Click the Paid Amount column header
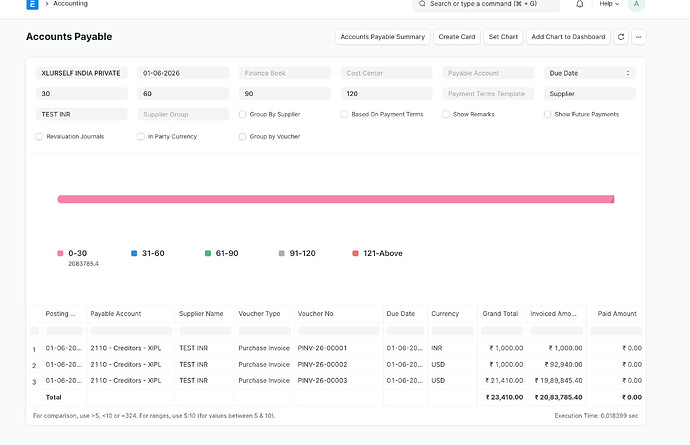 tap(616, 314)
